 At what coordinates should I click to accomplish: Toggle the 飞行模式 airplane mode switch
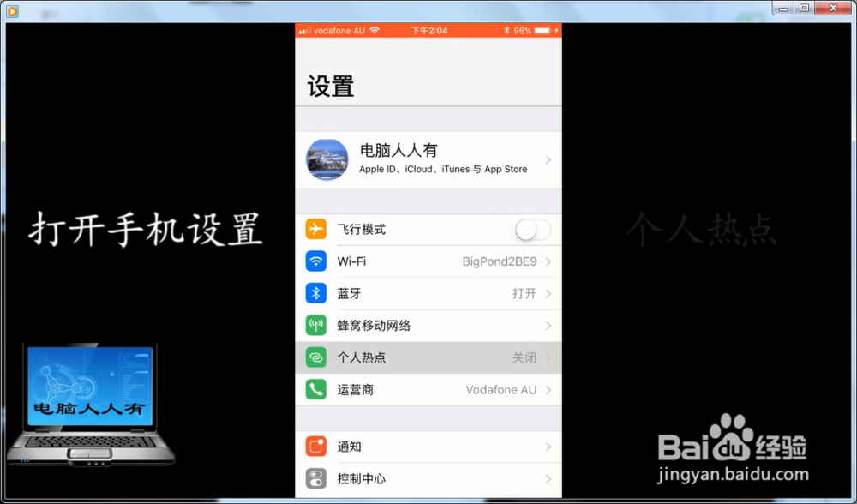pyautogui.click(x=533, y=230)
